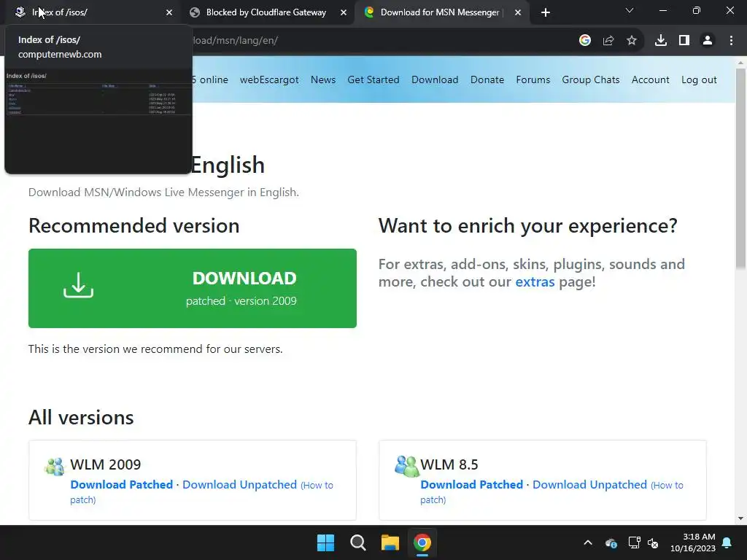747x560 pixels.
Task: Click the muted volume tray icon
Action: click(653, 542)
